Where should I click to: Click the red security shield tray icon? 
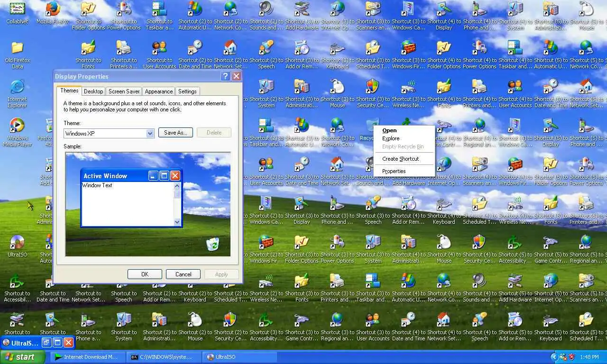pyautogui.click(x=571, y=357)
